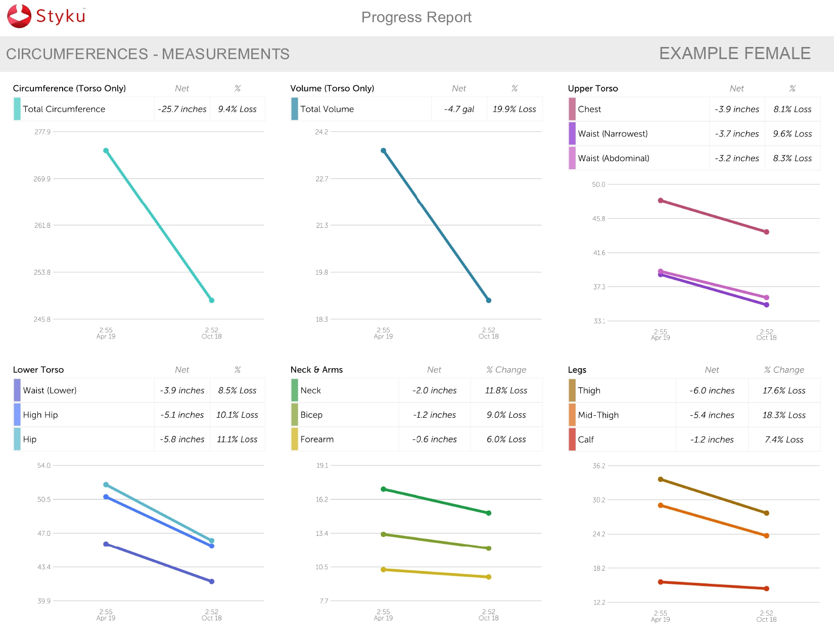Click the "Legs" section title
The width and height of the screenshot is (834, 644).
577,370
